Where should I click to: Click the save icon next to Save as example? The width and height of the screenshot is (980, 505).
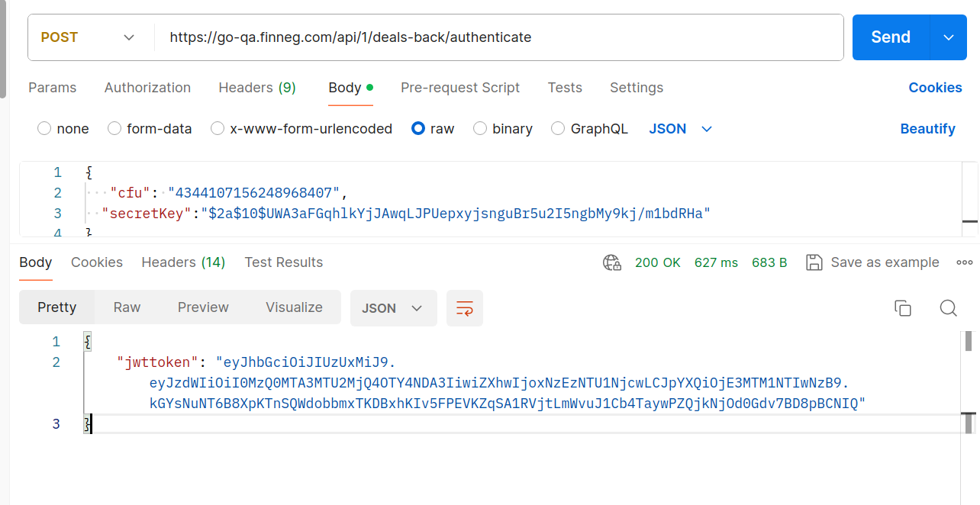point(814,262)
